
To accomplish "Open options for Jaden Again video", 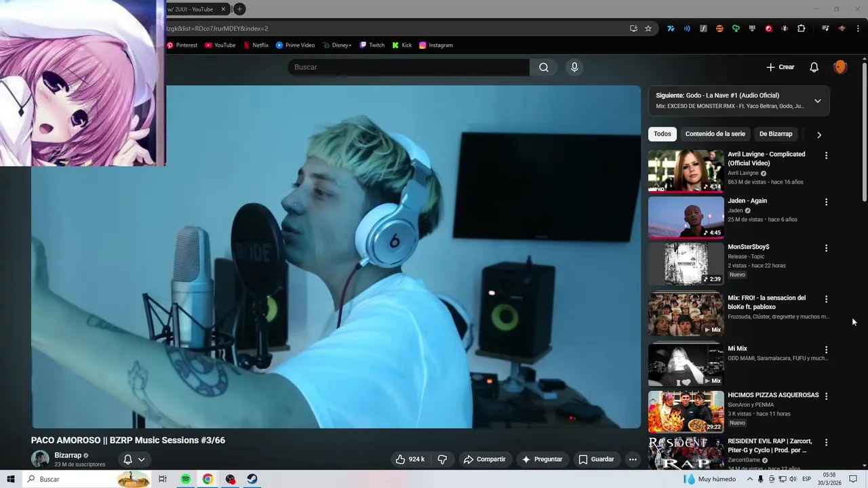I will click(x=826, y=202).
